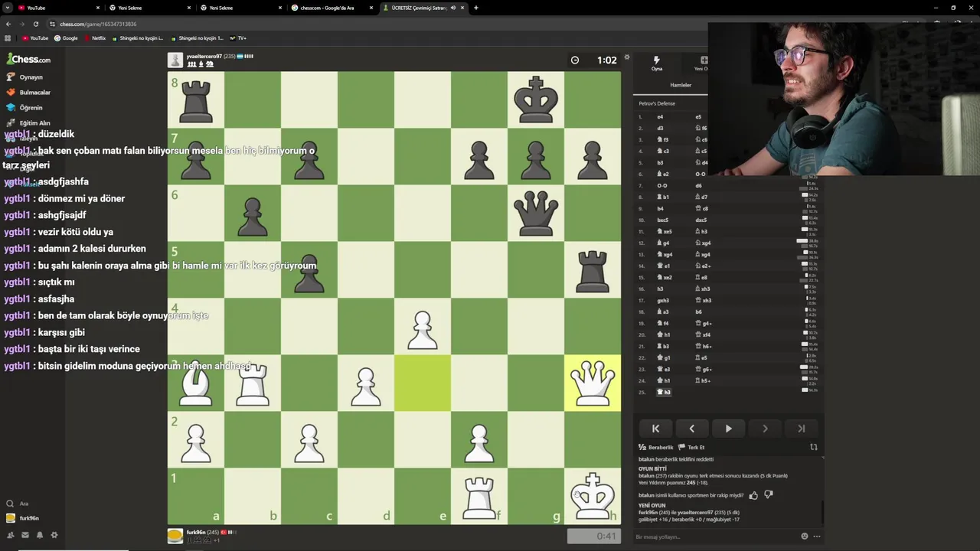
Task: Click the Chess.com logo
Action: click(29, 59)
